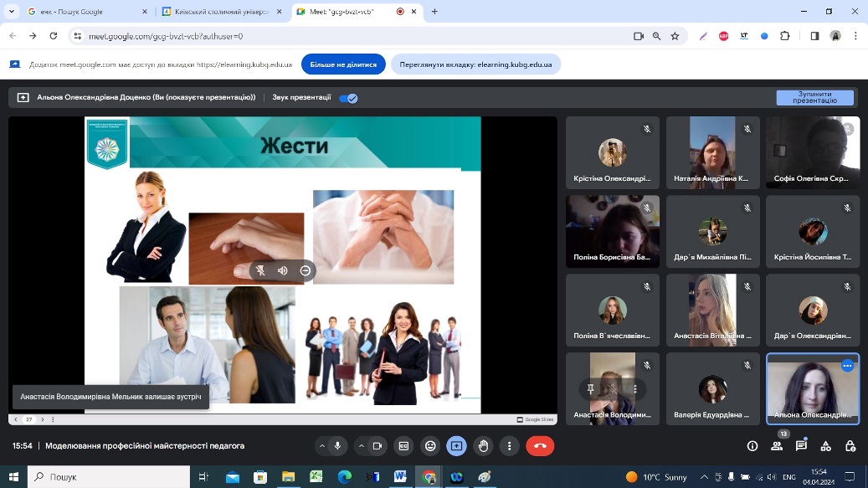Expand video settings arrow beside camera
This screenshot has height=488, width=868.
pos(360,446)
